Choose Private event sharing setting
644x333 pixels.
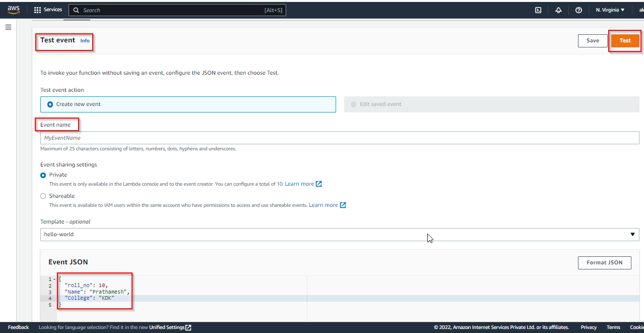[x=43, y=175]
